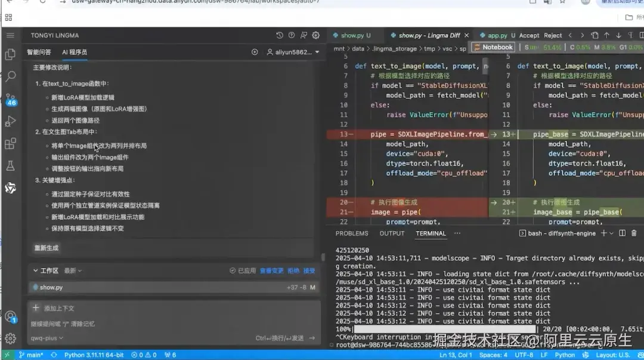Go to next change with right chevron
The image size is (644, 360).
[x=582, y=35]
